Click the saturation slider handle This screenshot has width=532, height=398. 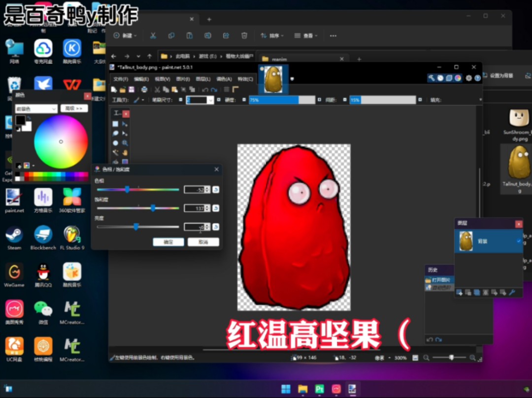153,208
